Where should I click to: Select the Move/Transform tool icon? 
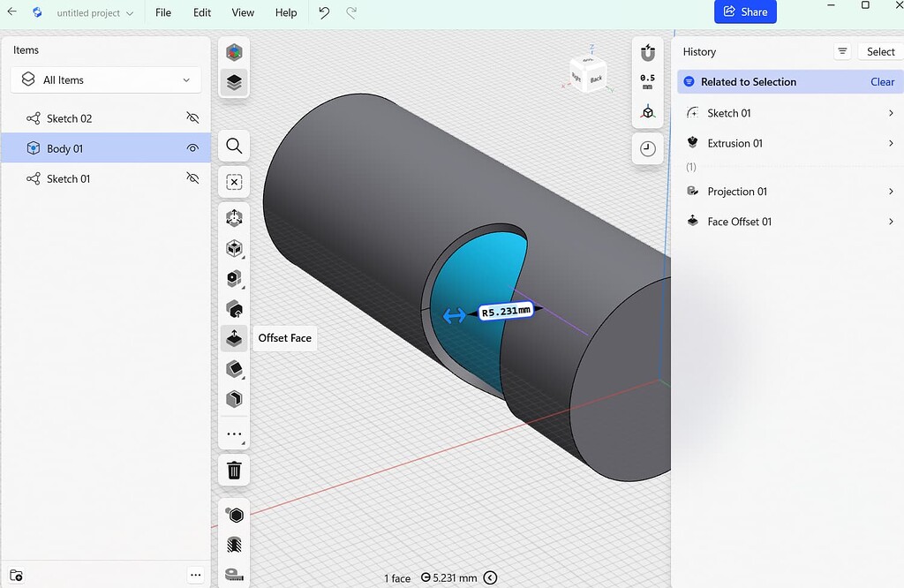point(233,217)
